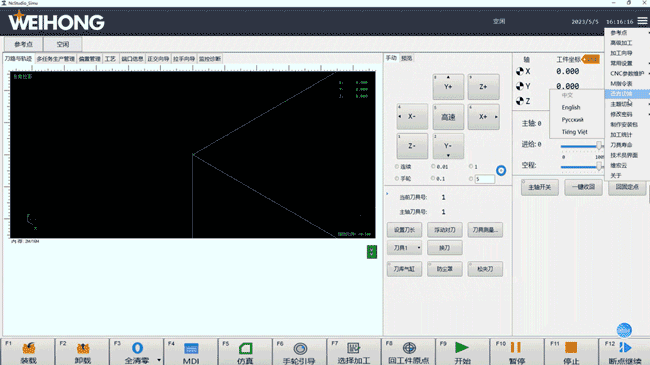The width and height of the screenshot is (650, 365).
Task: Start machining with the green F9 play icon
Action: [461, 347]
